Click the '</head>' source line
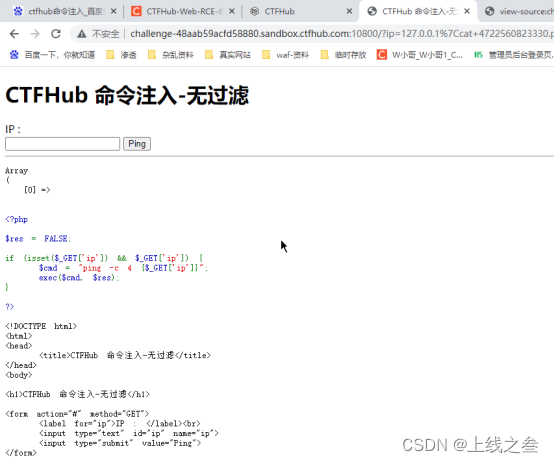This screenshot has width=554, height=463. click(x=21, y=365)
